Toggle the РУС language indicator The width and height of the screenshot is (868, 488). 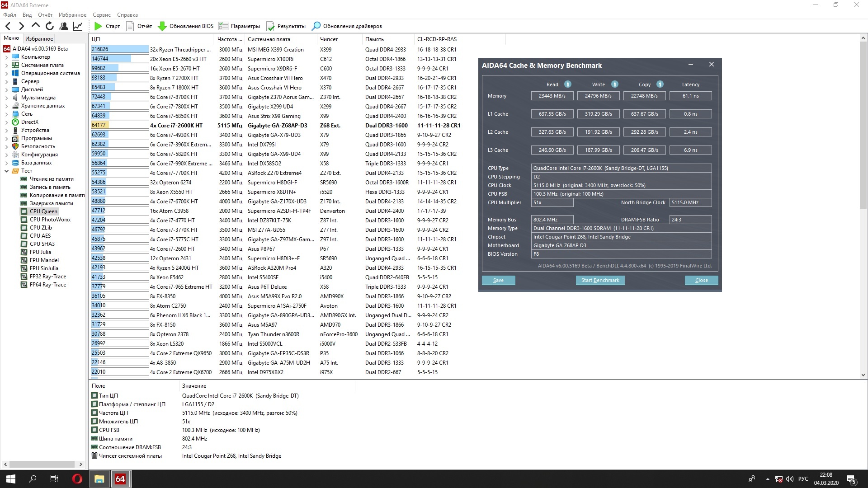tap(803, 479)
